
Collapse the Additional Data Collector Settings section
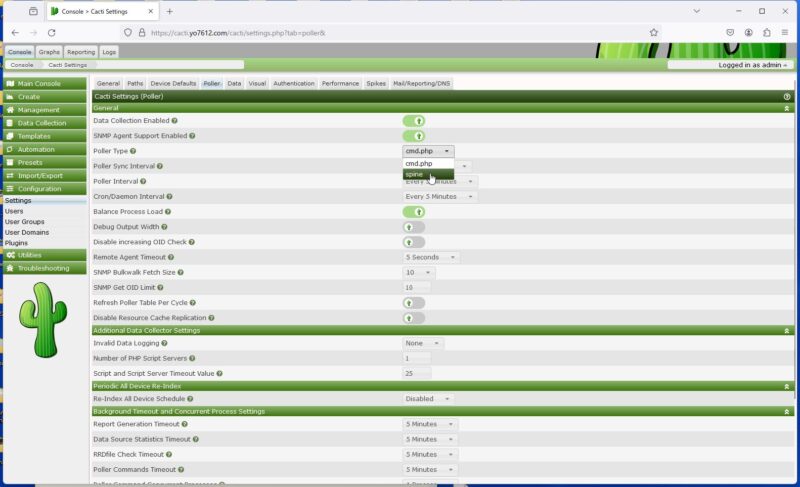coord(787,331)
